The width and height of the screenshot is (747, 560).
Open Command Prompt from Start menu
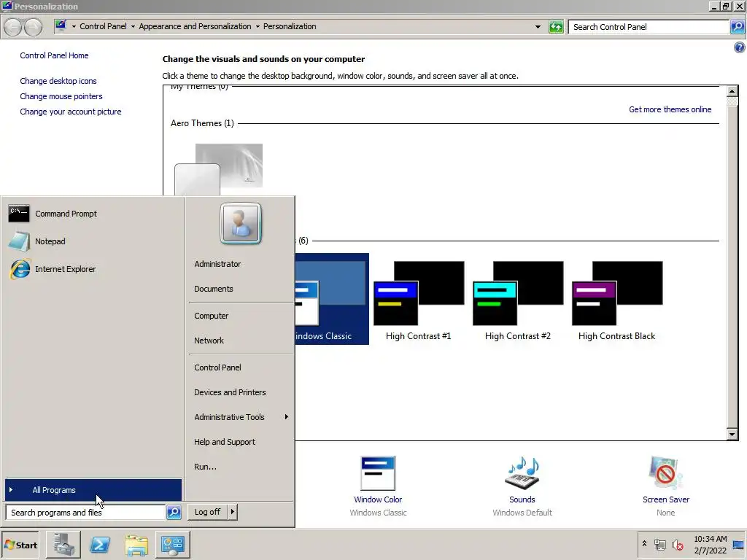click(66, 214)
